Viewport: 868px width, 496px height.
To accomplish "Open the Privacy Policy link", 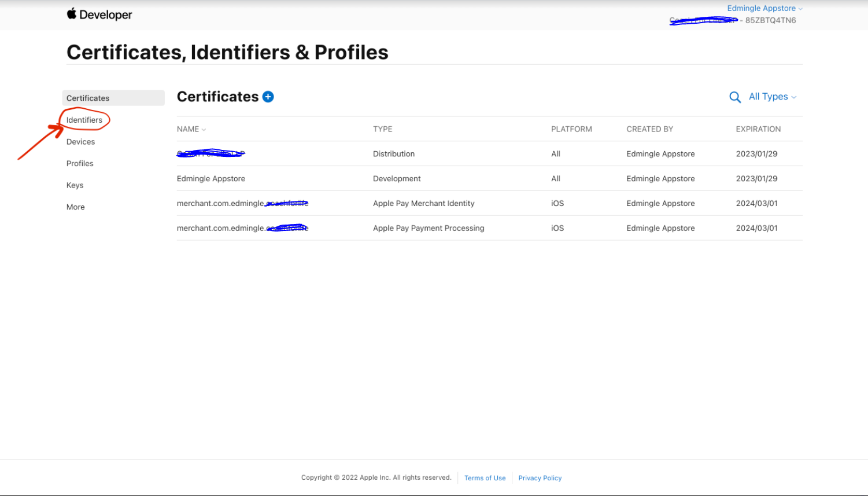I will click(x=540, y=478).
